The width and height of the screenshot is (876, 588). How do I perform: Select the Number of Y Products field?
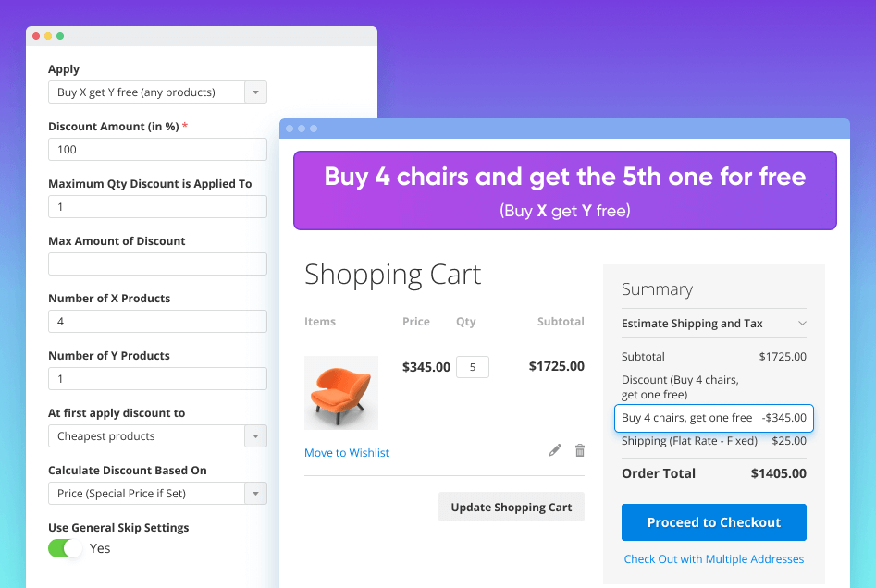pos(157,379)
